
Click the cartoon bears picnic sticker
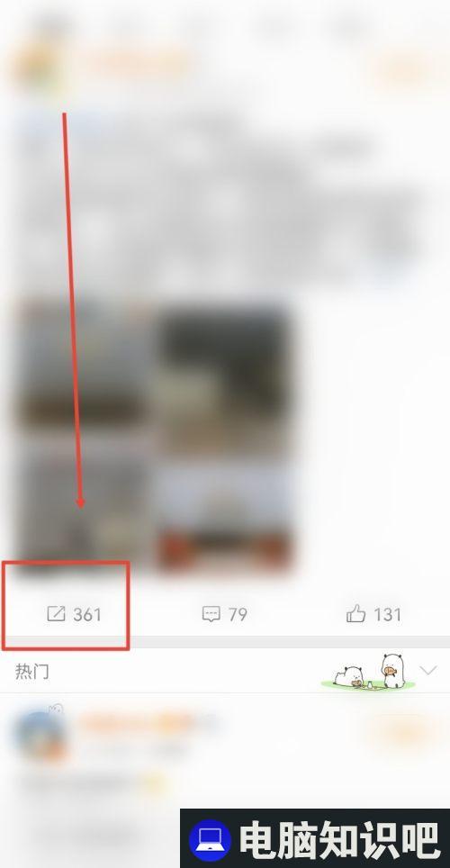(x=369, y=672)
